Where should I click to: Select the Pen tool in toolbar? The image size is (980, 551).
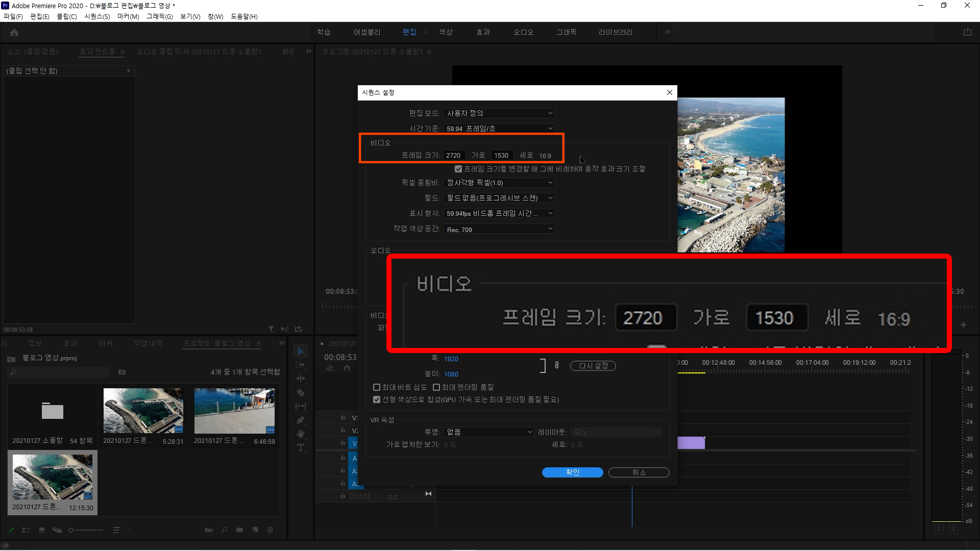(x=301, y=420)
